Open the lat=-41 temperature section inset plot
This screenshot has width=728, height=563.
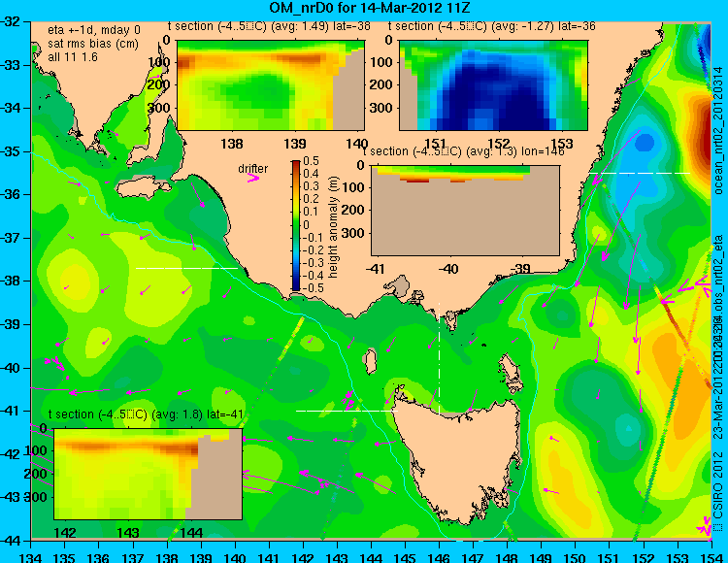coord(149,474)
